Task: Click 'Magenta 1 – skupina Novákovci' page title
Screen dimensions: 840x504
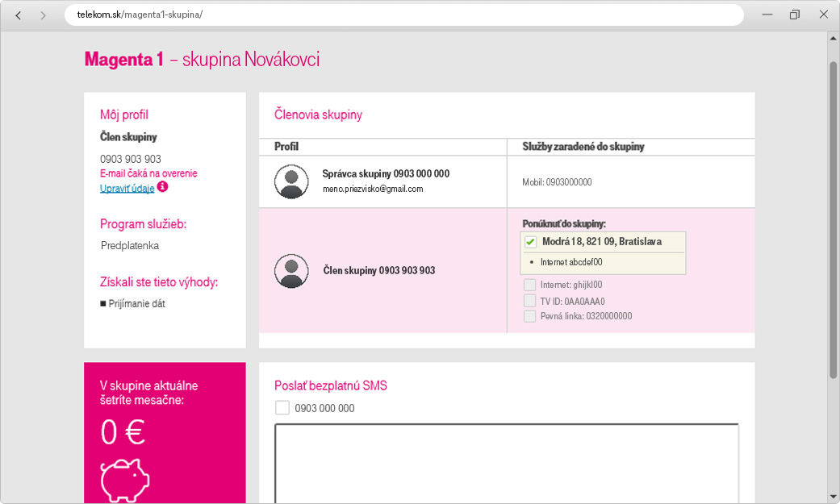Action: (x=202, y=60)
